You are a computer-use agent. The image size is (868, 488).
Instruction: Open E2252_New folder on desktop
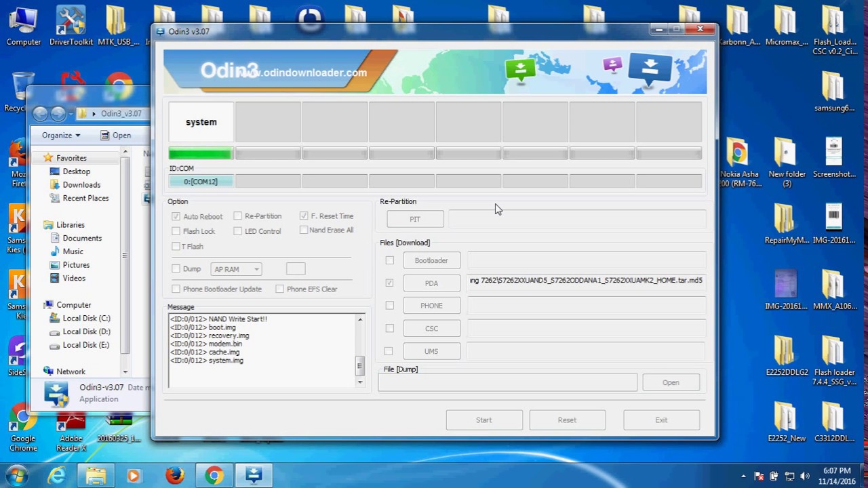[787, 422]
